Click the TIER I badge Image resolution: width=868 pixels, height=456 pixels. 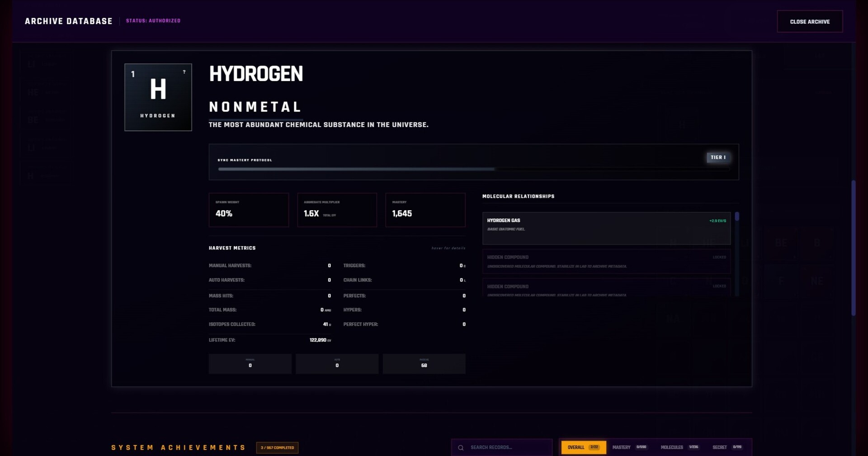click(718, 157)
